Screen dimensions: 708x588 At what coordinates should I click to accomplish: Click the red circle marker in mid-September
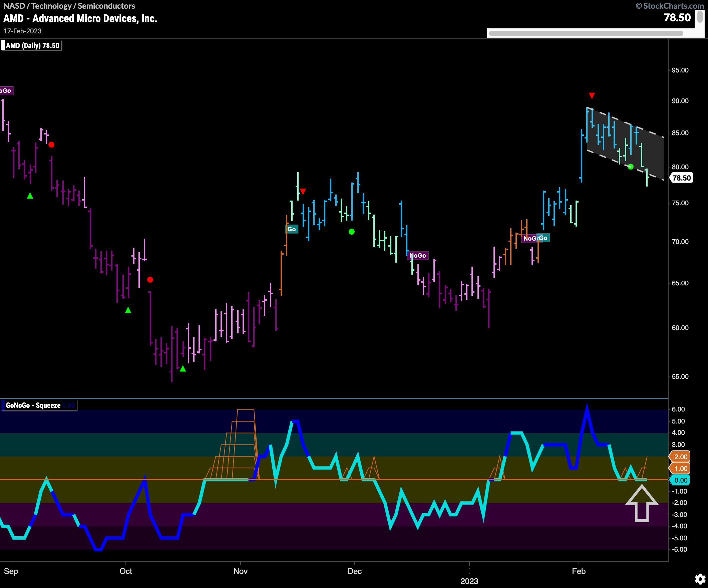51,144
